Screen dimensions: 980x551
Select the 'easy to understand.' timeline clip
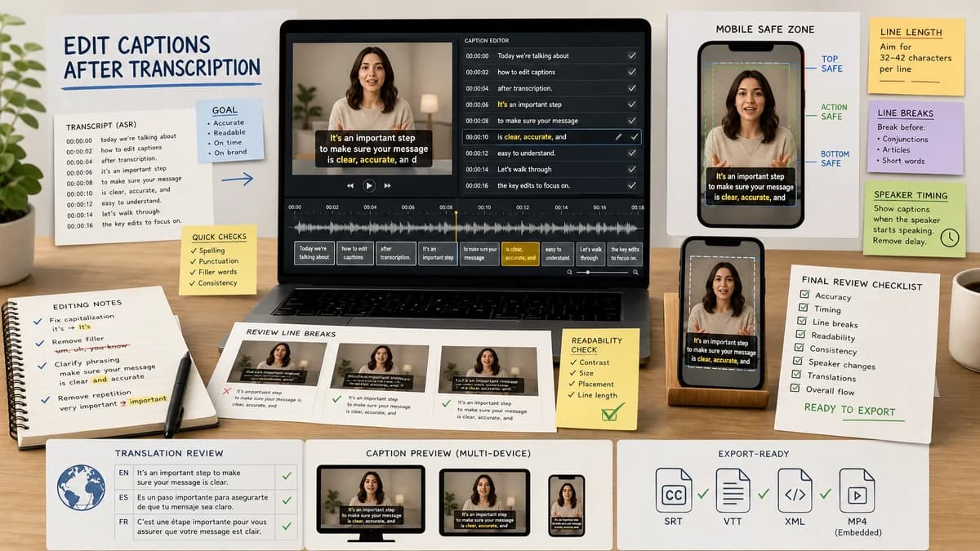(558, 253)
